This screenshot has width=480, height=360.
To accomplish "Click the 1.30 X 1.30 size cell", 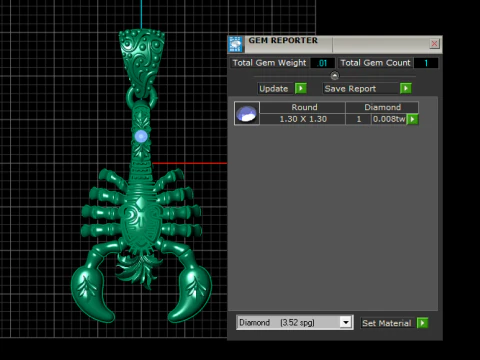I will 303,119.
